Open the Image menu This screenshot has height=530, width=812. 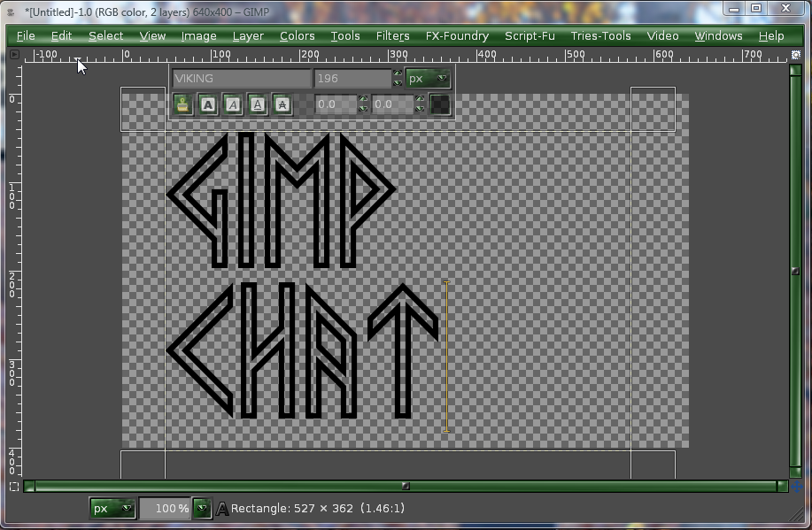point(199,35)
